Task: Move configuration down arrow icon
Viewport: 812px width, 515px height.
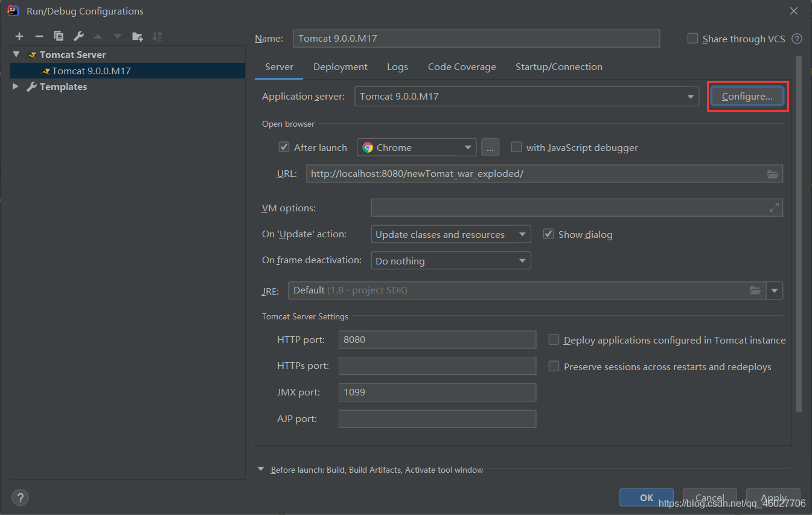Action: pyautogui.click(x=118, y=36)
